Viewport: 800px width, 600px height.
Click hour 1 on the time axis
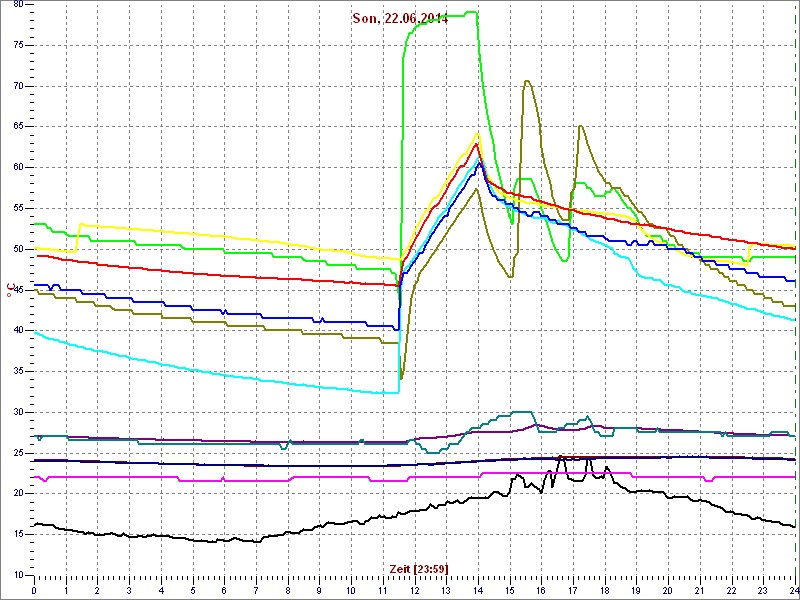(66, 591)
